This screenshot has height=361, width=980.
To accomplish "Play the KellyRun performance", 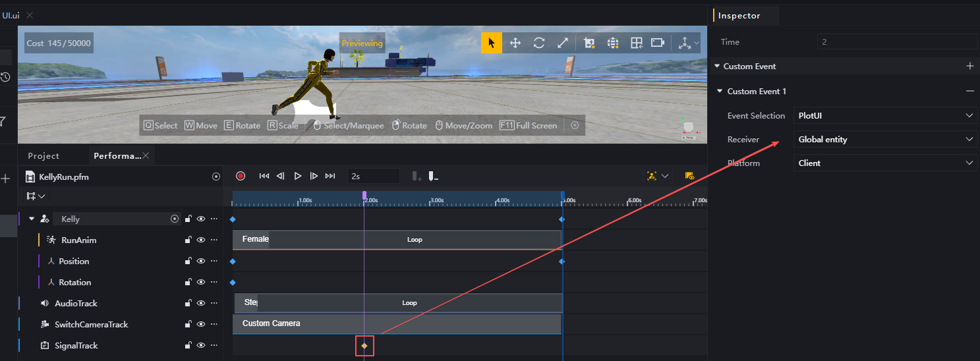I will click(x=297, y=176).
